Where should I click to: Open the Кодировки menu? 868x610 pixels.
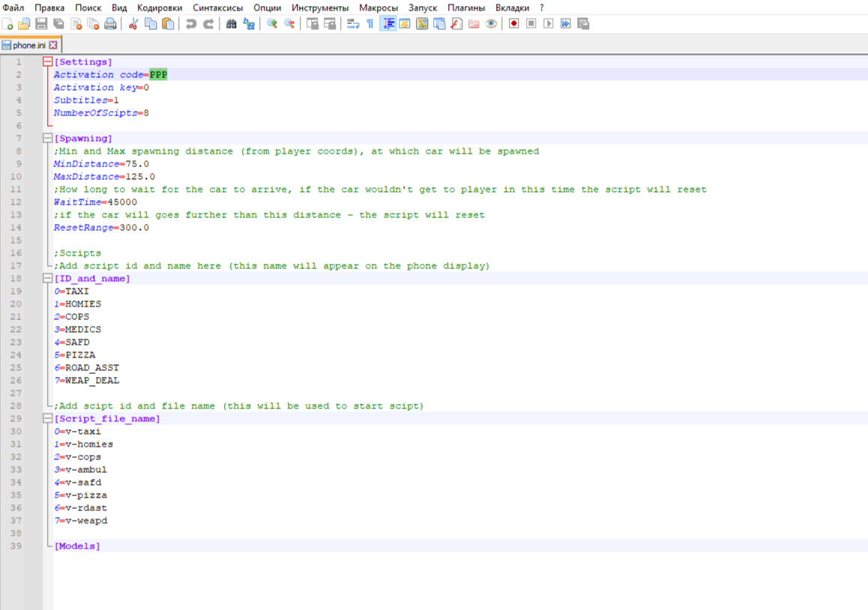pos(160,7)
